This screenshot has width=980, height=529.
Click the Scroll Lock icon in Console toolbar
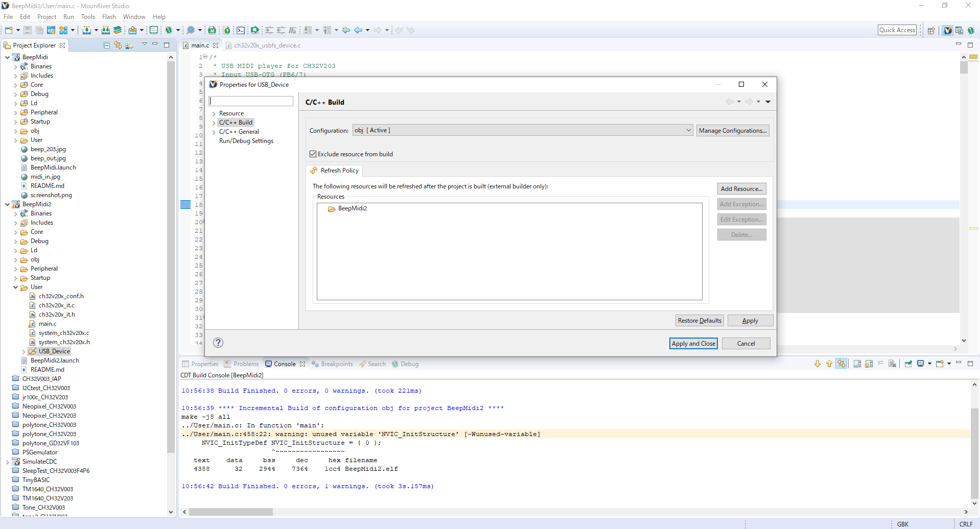(x=869, y=364)
